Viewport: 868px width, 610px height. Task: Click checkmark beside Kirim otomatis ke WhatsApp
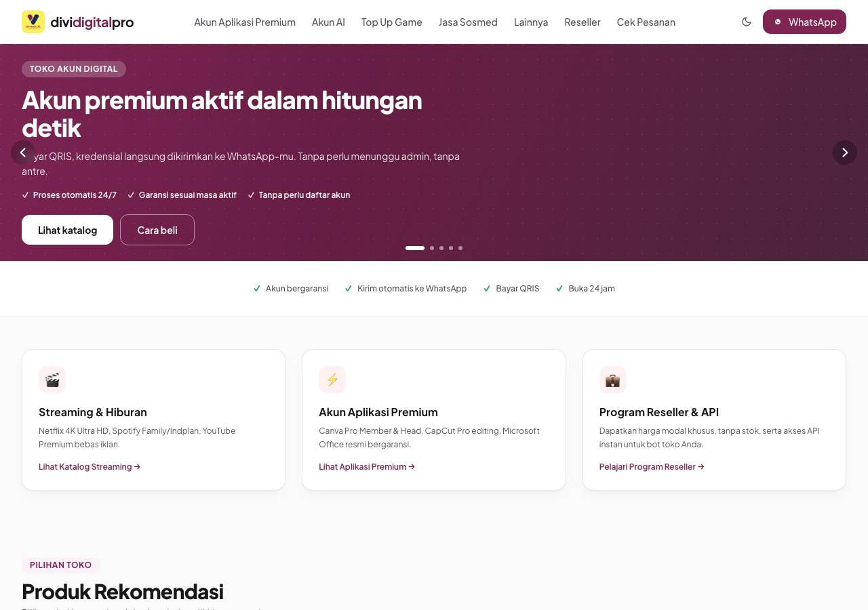(349, 289)
